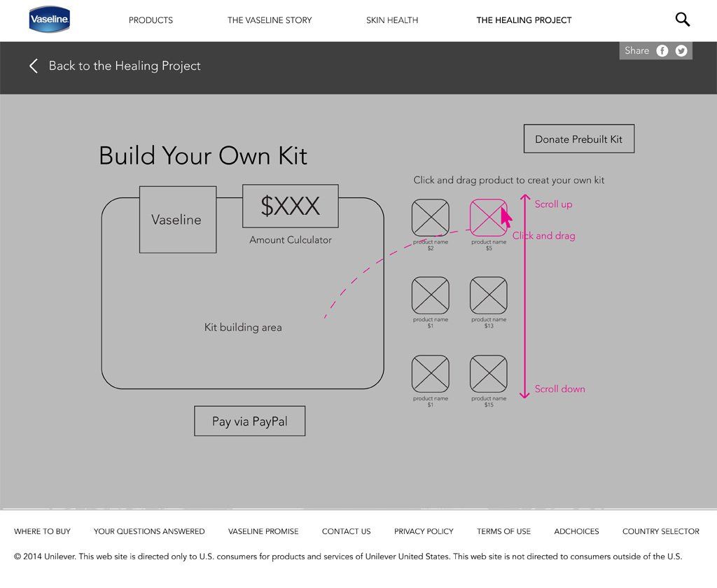The height and width of the screenshot is (588, 717).
Task: Click the Kit building area label
Action: [x=243, y=328]
